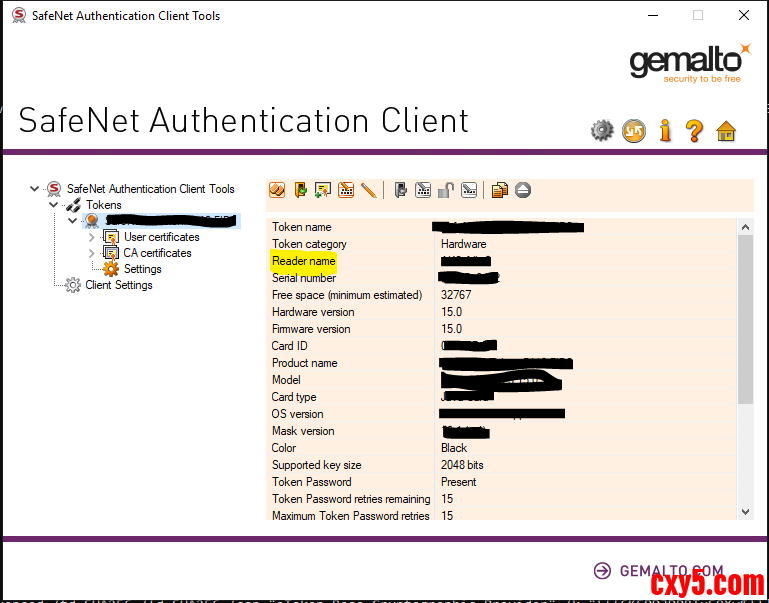The width and height of the screenshot is (769, 603).
Task: Click the scroll down arrow in details list
Action: click(745, 512)
